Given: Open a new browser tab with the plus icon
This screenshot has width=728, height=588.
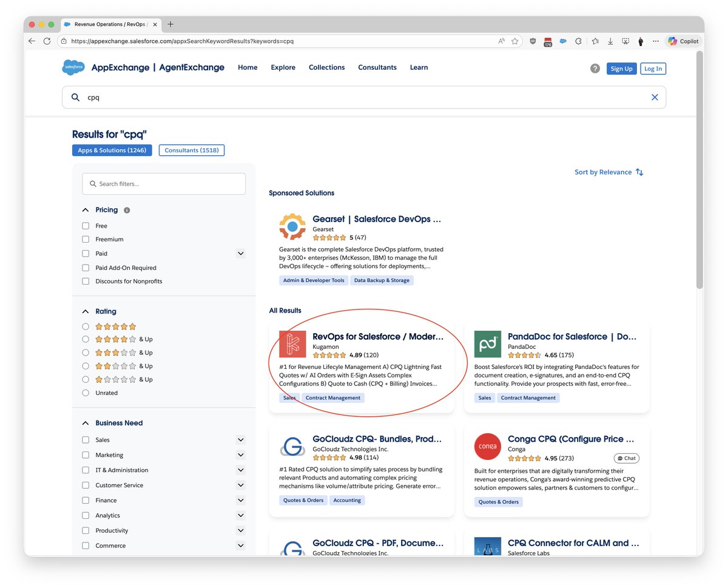Looking at the screenshot, I should click(x=170, y=24).
